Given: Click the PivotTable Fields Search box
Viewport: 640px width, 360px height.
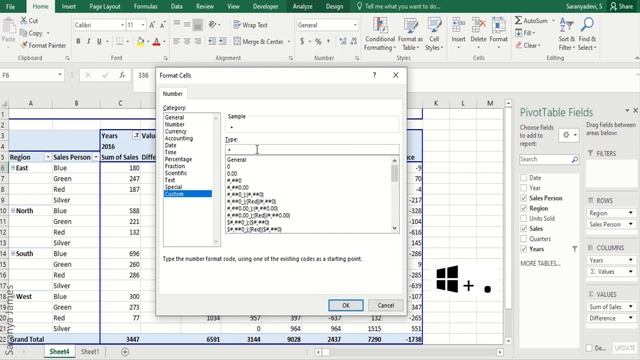Looking at the screenshot, I should [x=549, y=159].
